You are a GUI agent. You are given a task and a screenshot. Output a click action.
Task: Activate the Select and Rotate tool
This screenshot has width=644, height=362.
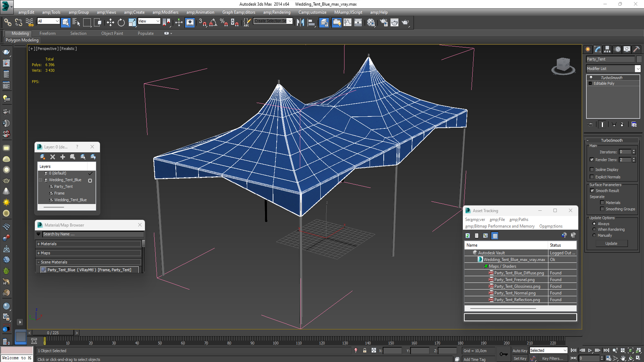tap(121, 22)
